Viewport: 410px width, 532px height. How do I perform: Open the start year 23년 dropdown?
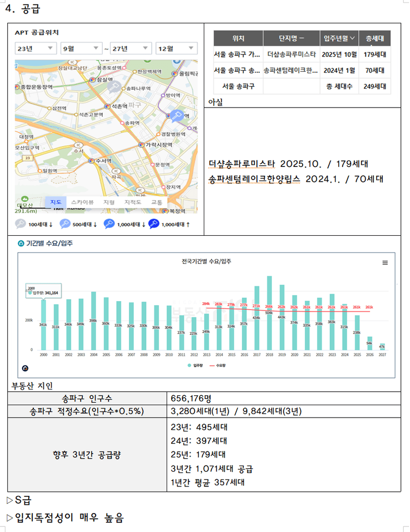point(36,49)
